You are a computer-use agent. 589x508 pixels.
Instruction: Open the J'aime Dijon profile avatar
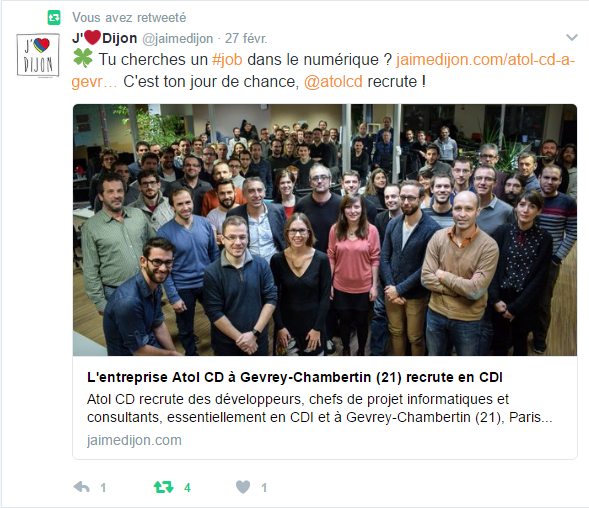point(38,55)
